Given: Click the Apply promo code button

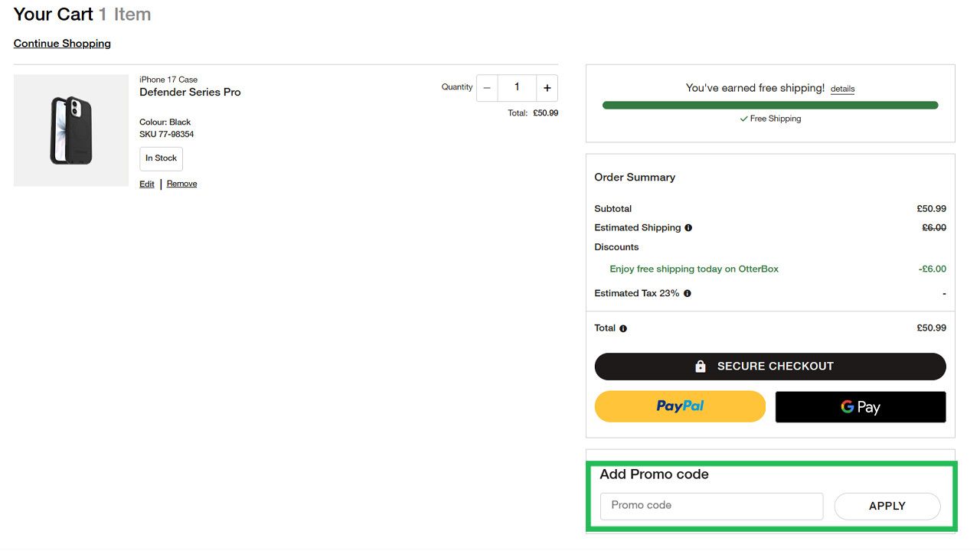Looking at the screenshot, I should (x=887, y=506).
